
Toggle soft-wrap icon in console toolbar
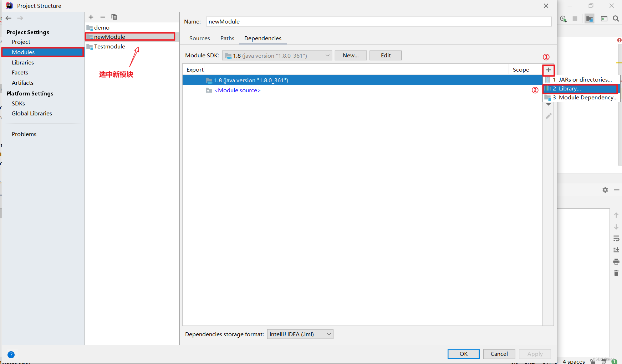tap(616, 239)
